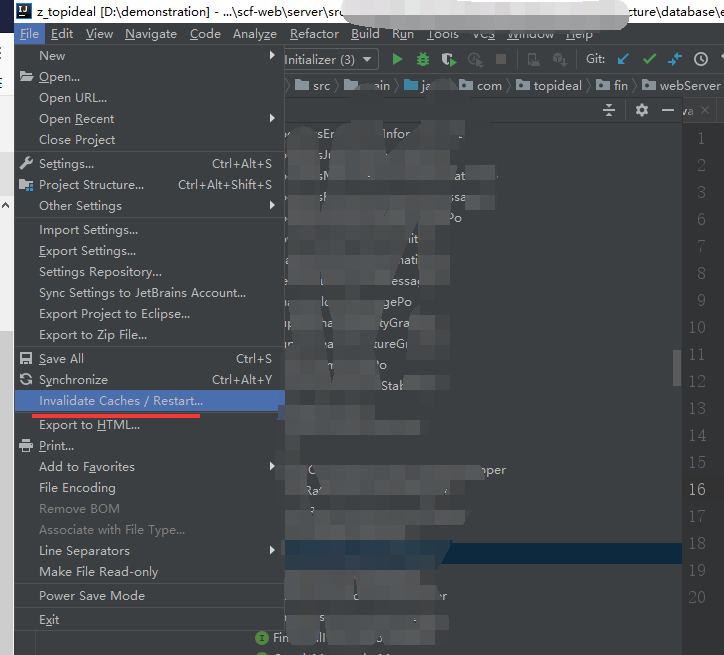Select Export to HTML...

click(150, 425)
